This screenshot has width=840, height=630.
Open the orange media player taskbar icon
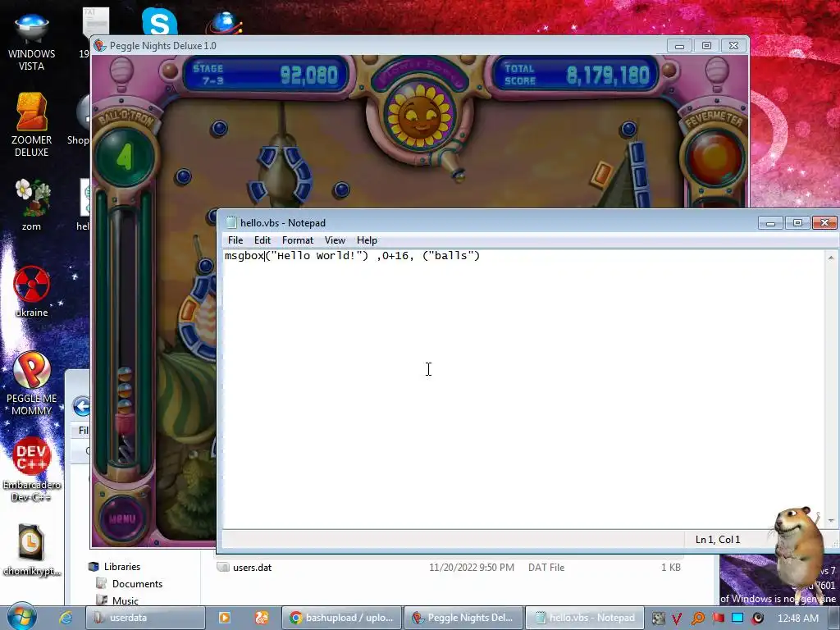pyautogui.click(x=225, y=618)
